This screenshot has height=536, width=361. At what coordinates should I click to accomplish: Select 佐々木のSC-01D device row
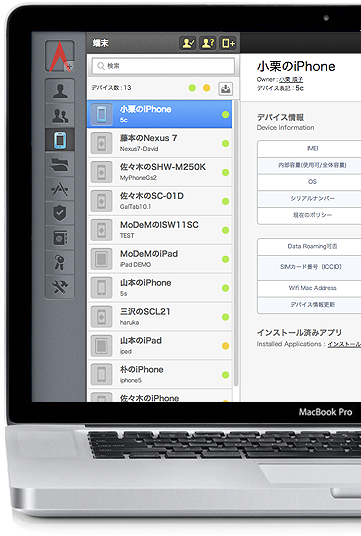(160, 201)
